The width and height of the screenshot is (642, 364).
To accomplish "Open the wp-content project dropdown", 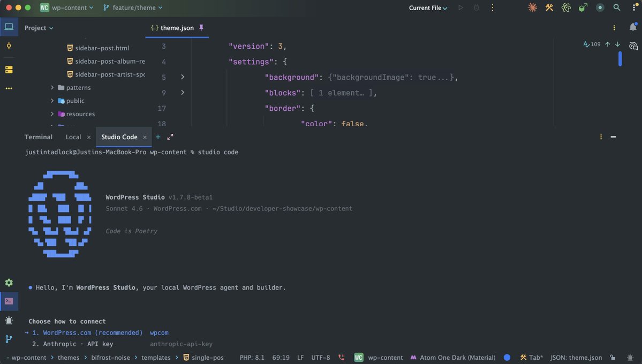I will pos(66,7).
